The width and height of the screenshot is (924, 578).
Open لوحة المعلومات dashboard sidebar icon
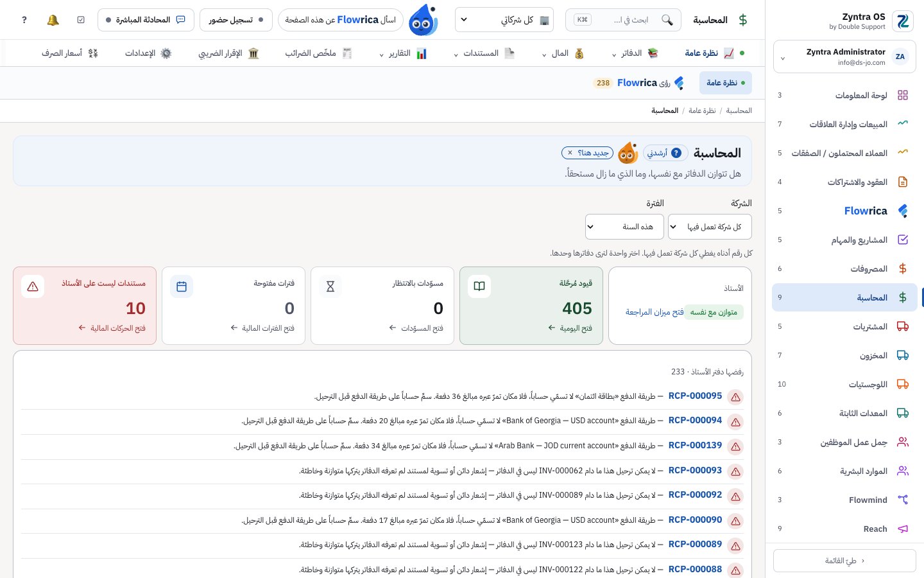point(903,95)
